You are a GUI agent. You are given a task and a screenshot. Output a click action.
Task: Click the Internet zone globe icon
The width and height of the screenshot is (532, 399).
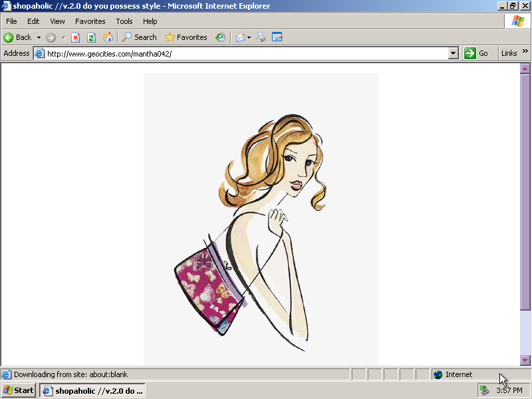(x=438, y=374)
